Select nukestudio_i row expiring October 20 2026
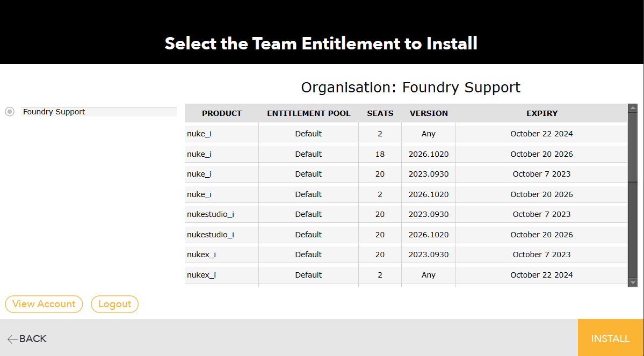 [406, 235]
